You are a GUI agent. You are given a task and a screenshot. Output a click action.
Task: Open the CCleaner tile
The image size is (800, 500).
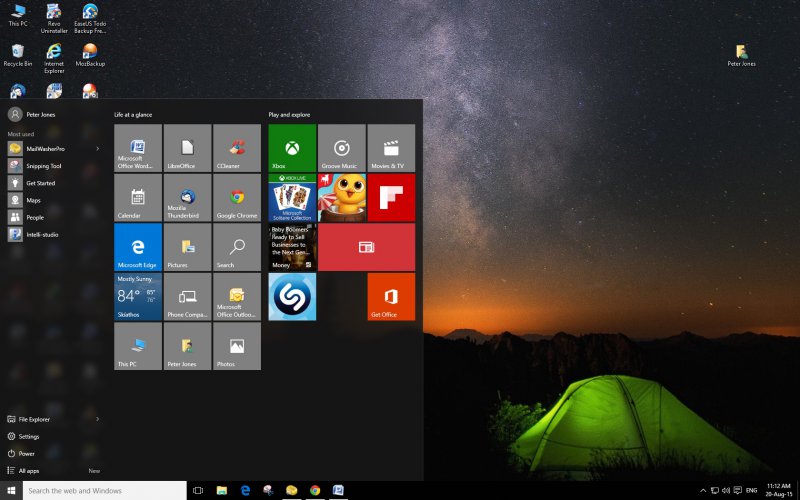(237, 148)
